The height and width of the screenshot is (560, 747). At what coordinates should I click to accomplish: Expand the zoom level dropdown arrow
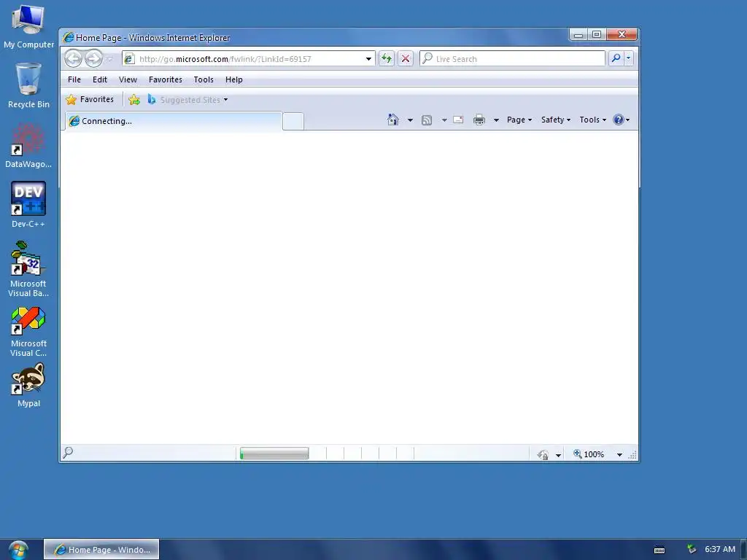pos(619,455)
